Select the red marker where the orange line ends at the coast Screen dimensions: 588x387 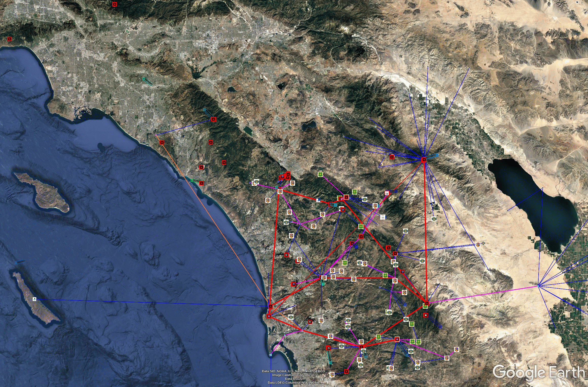tap(270, 306)
